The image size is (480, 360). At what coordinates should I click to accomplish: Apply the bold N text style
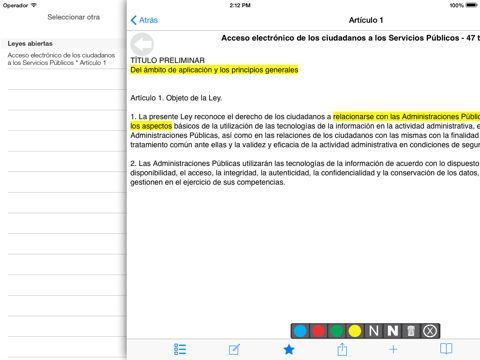(x=393, y=331)
